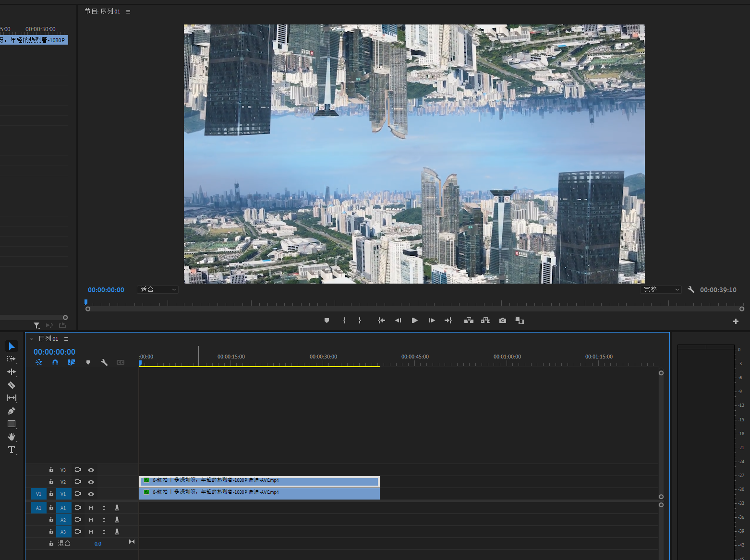Click the timeline playhead timecode 00:00:00:00
Viewport: 750px width, 560px height.
[54, 352]
